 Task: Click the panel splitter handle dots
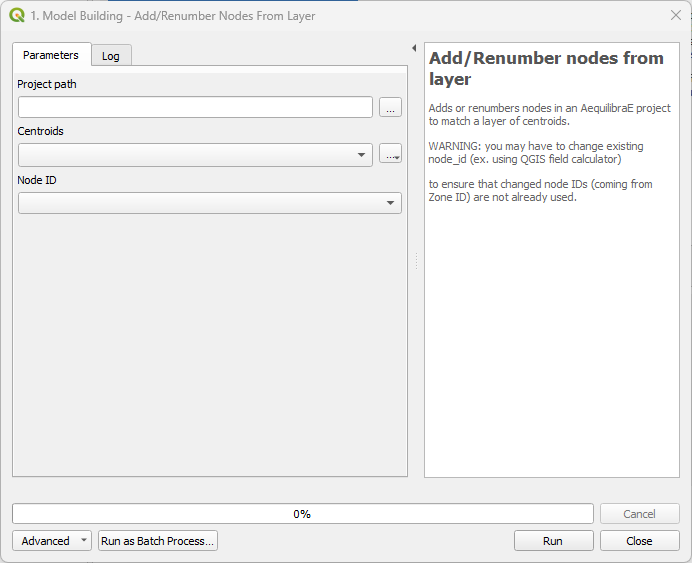coord(416,261)
